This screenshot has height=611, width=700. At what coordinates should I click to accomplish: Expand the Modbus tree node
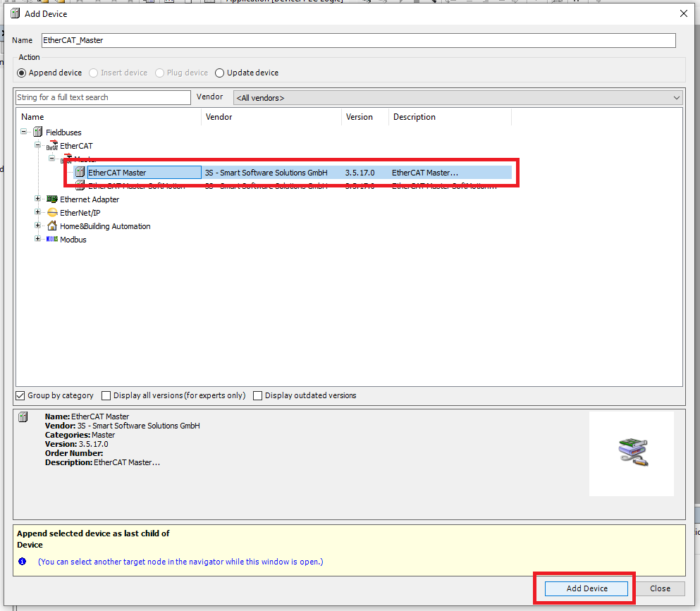pos(38,240)
